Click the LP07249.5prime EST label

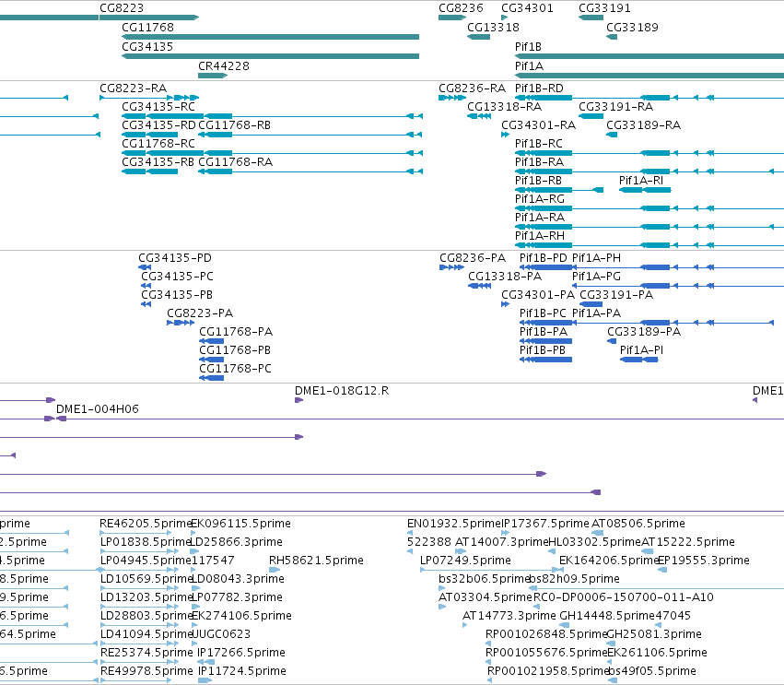(465, 561)
